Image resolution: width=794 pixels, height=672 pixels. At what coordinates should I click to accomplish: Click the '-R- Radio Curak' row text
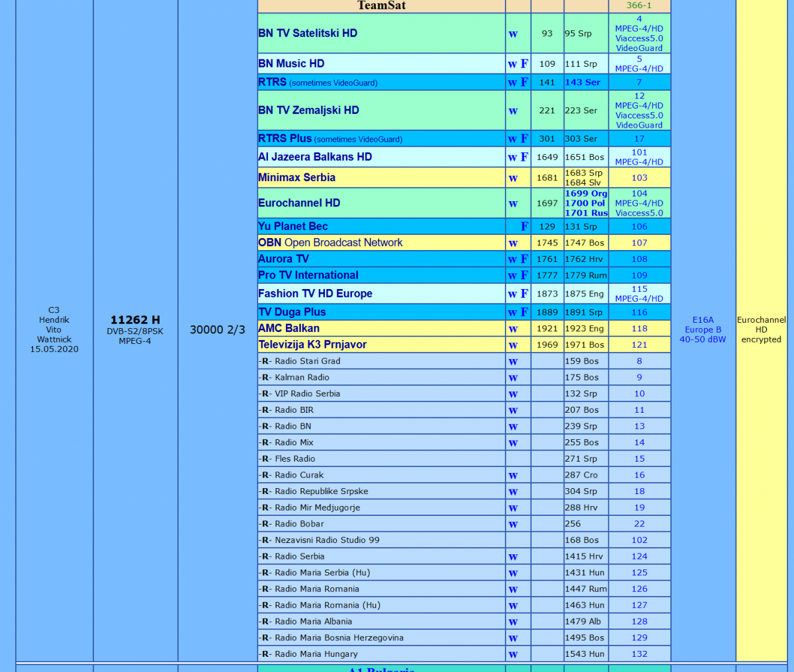point(291,475)
